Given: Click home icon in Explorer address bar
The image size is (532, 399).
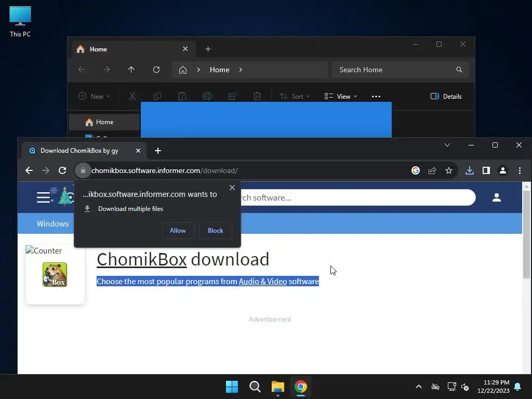Looking at the screenshot, I should pos(183,70).
